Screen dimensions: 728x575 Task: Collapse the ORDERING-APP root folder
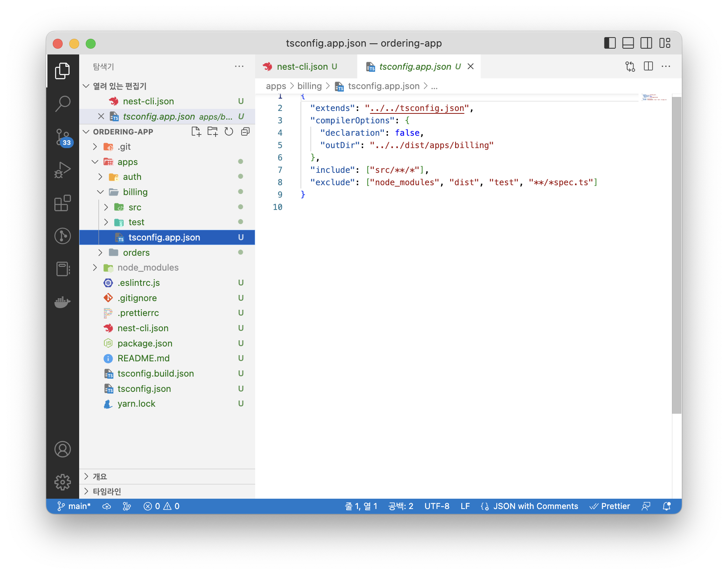click(x=86, y=132)
